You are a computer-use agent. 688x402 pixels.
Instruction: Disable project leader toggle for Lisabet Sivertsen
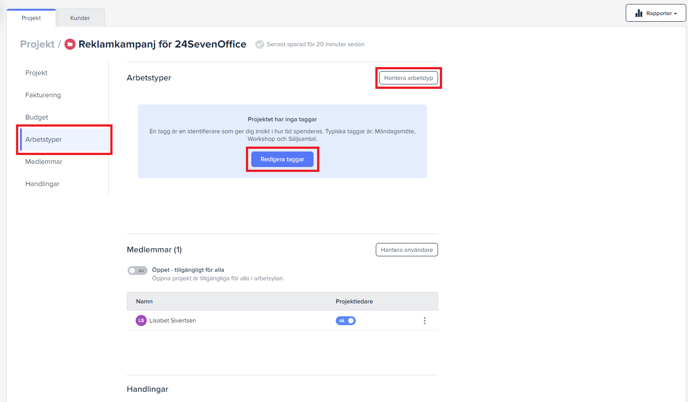[345, 321]
